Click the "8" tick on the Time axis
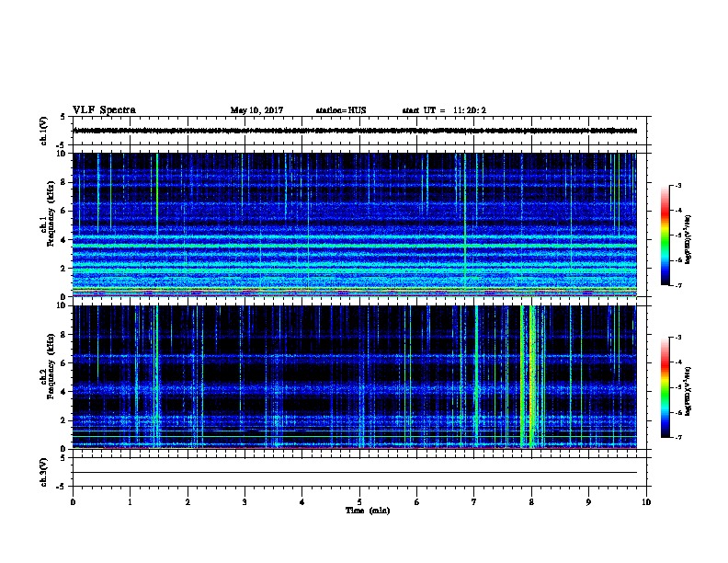The height and width of the screenshot is (563, 728). click(x=531, y=501)
